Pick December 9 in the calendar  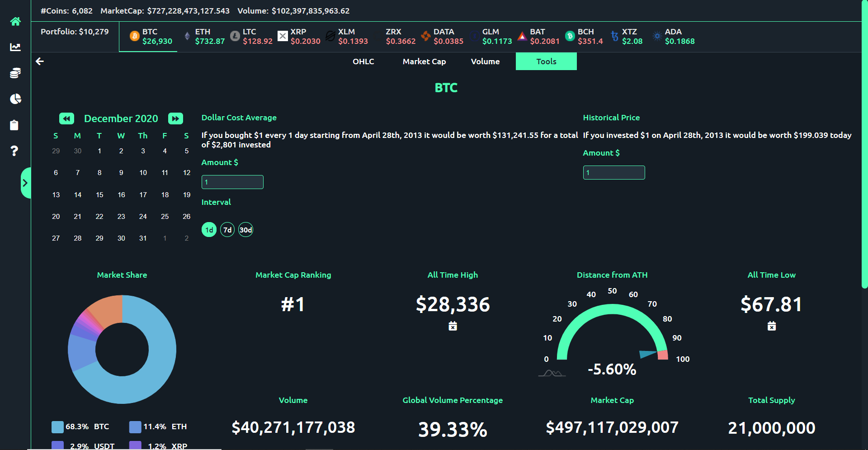[121, 173]
